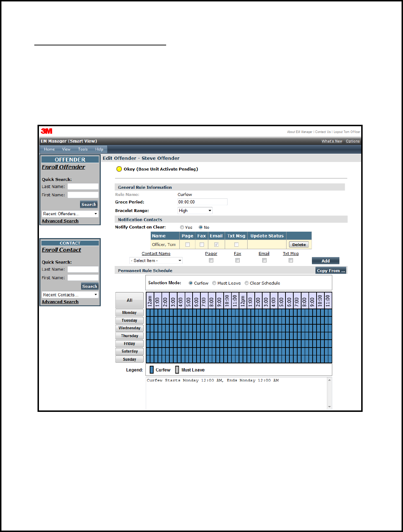Viewport: 403px width, 532px height.
Task: Click Enroll Contact link
Action: click(61, 250)
